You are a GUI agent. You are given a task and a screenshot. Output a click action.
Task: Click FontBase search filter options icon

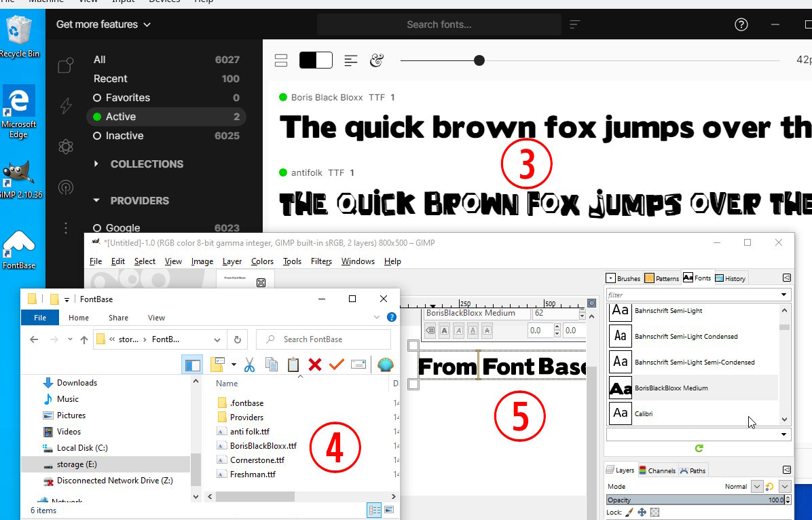[574, 24]
